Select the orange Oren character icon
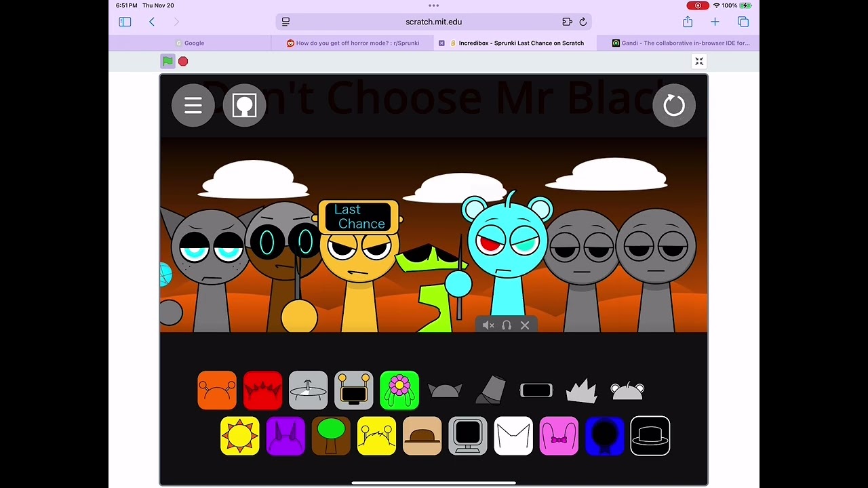 217,390
